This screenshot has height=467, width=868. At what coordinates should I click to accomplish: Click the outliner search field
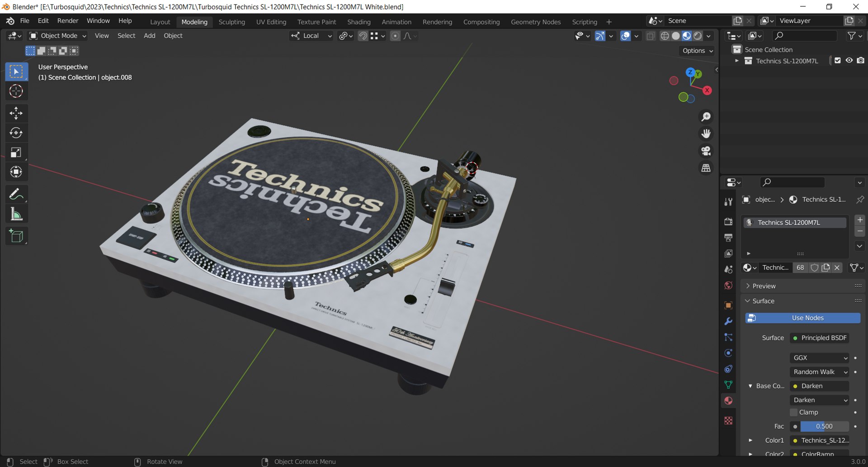pyautogui.click(x=804, y=36)
